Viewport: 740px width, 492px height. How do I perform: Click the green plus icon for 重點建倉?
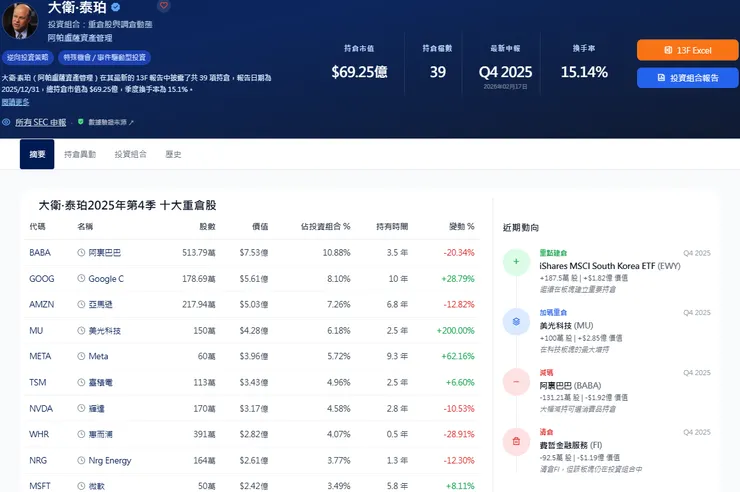click(x=516, y=262)
